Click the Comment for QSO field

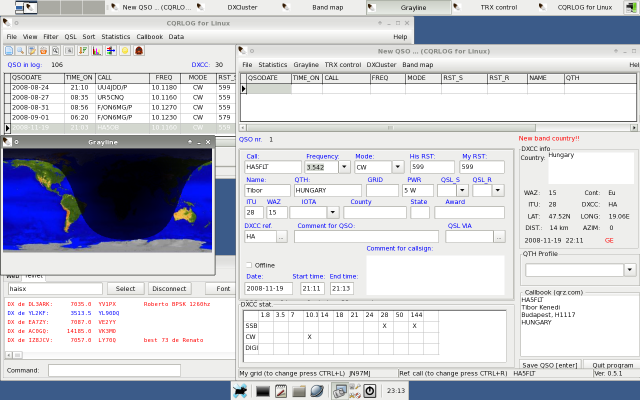coord(366,237)
